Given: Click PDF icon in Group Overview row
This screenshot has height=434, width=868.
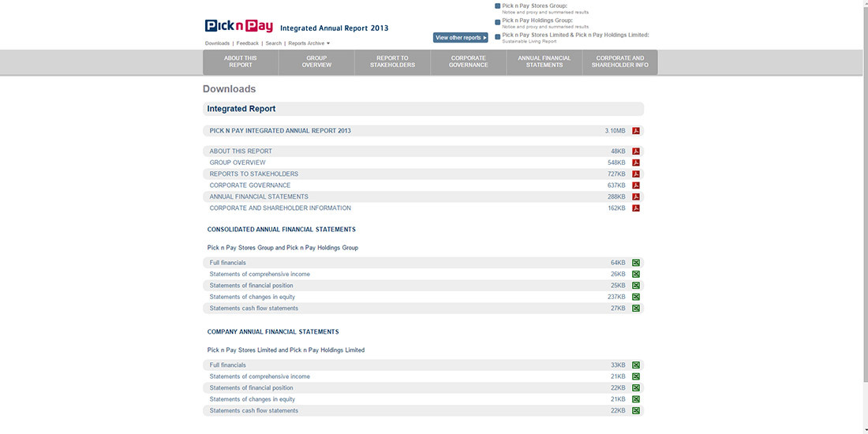Looking at the screenshot, I should click(x=636, y=163).
